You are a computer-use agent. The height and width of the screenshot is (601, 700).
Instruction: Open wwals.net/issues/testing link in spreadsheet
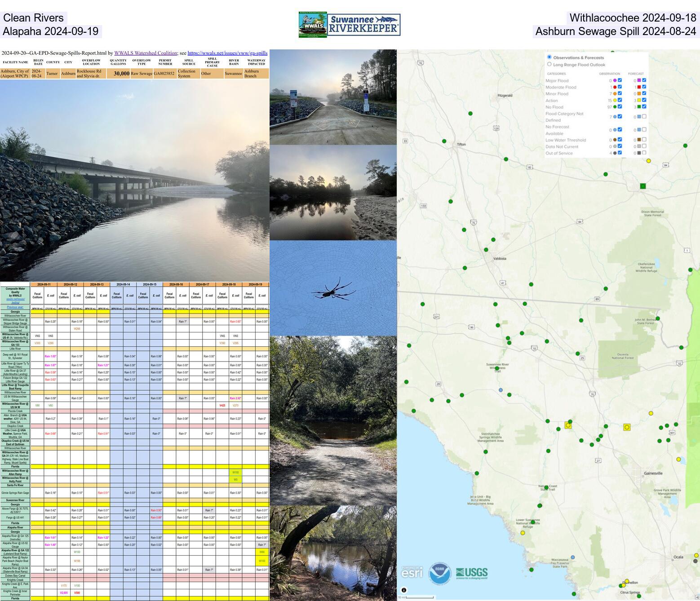[x=15, y=300]
